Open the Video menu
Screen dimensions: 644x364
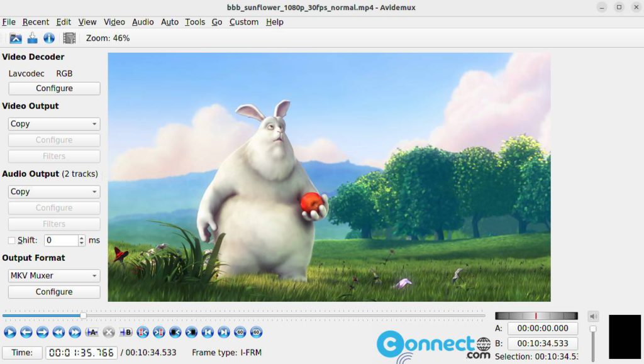coord(114,22)
